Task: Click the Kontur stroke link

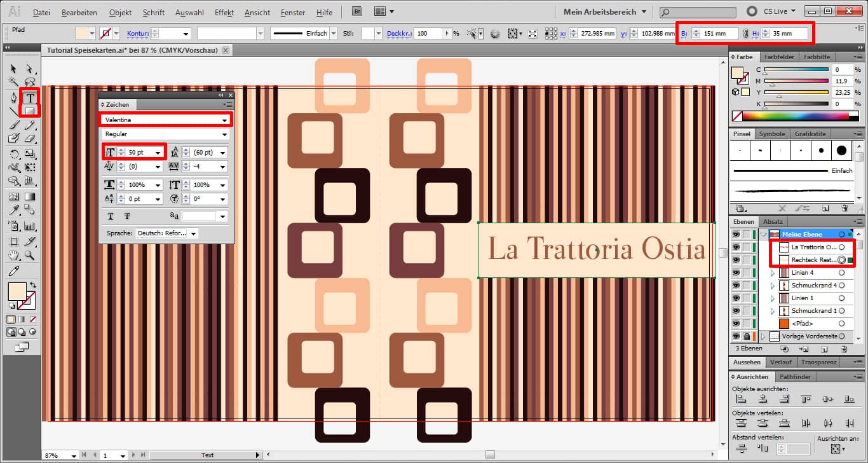Action: 138,34
